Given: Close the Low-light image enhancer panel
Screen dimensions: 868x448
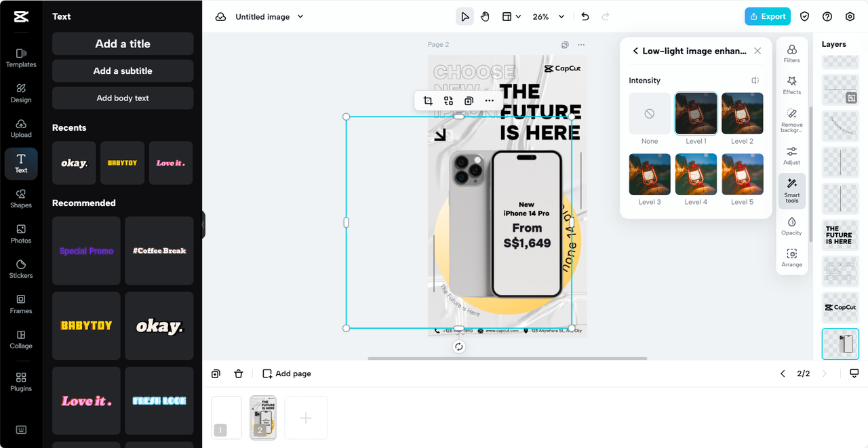Looking at the screenshot, I should [x=757, y=51].
